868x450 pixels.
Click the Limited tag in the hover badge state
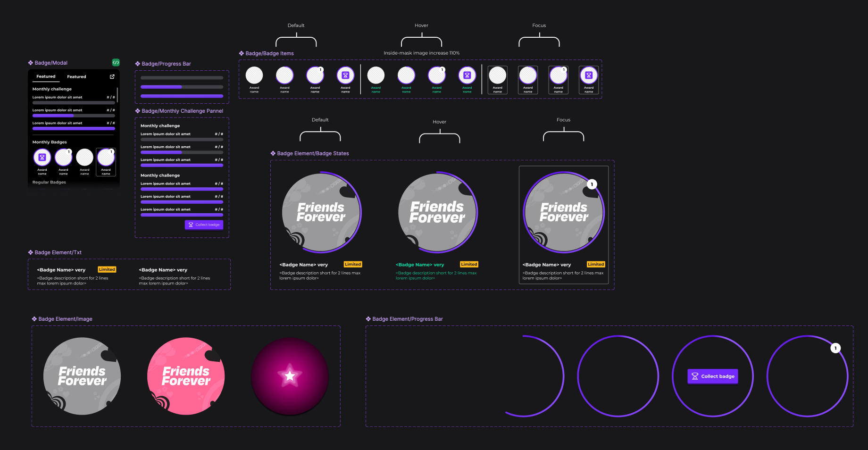tap(469, 264)
